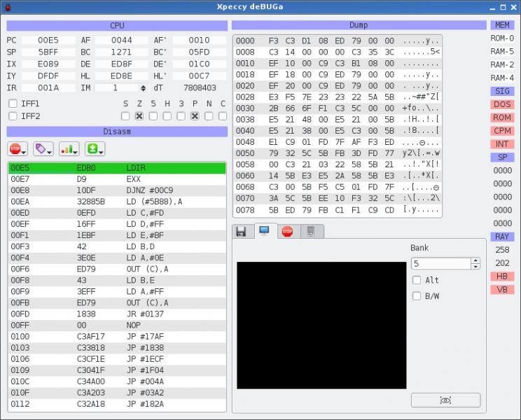Click the eye preview button below Bank
The image size is (521, 420).
445,400
